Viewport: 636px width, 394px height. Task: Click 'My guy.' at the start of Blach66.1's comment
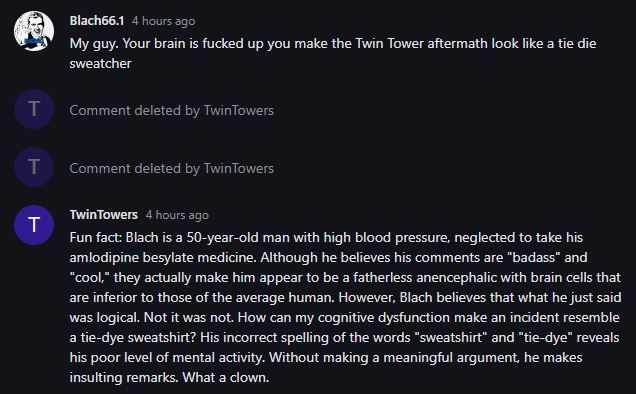pyautogui.click(x=94, y=43)
